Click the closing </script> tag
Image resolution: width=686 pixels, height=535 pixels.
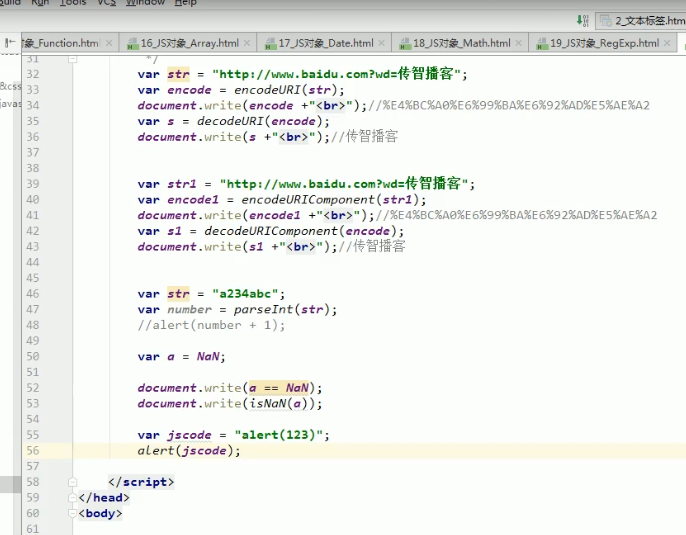(141, 482)
